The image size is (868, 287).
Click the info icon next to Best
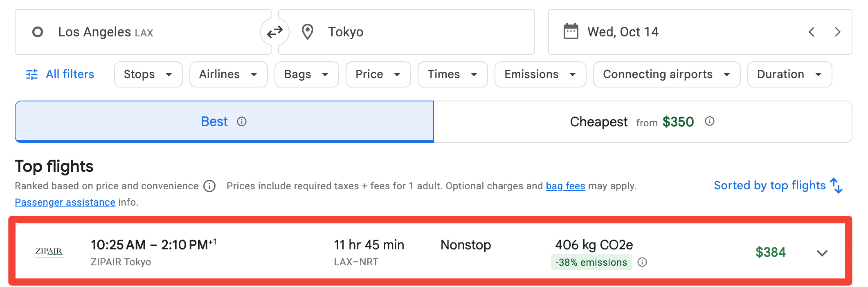tap(242, 121)
